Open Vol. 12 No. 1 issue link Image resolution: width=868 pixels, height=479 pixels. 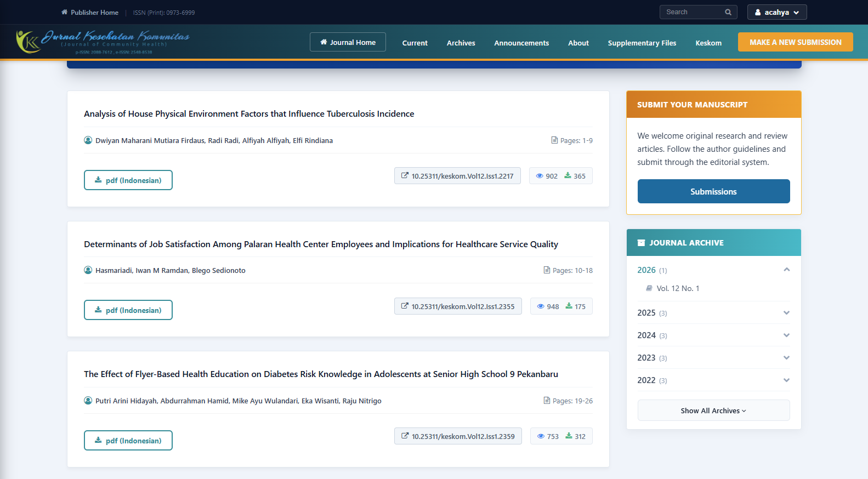tap(678, 288)
